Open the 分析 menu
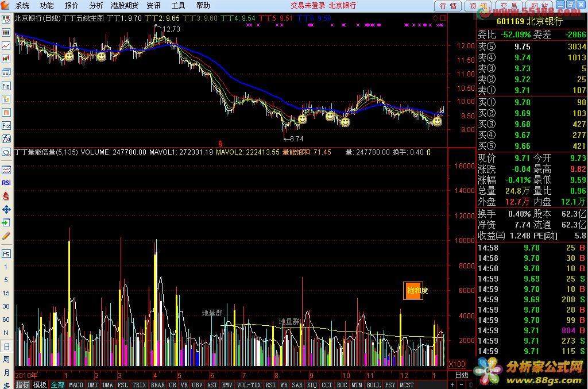588x389 pixels. pyautogui.click(x=96, y=6)
